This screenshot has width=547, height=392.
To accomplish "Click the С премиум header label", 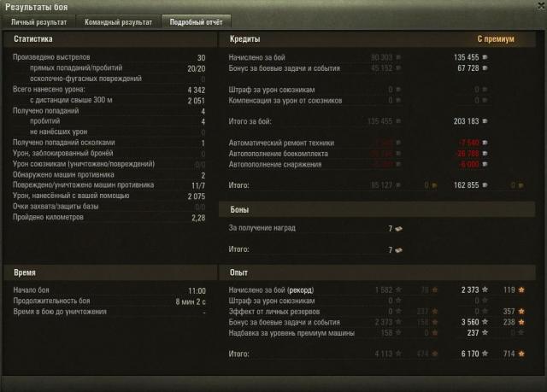I will click(496, 38).
